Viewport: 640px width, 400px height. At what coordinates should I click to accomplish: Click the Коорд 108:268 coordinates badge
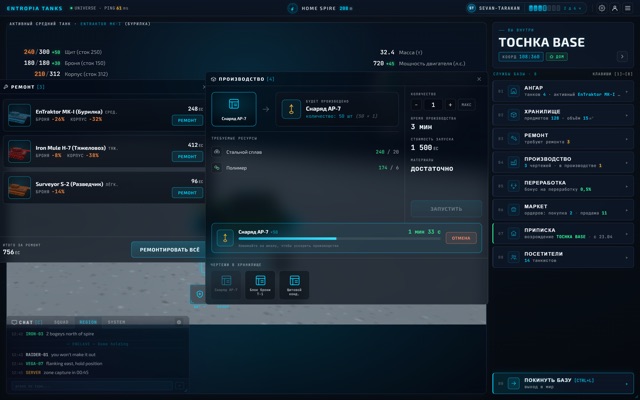click(x=521, y=56)
